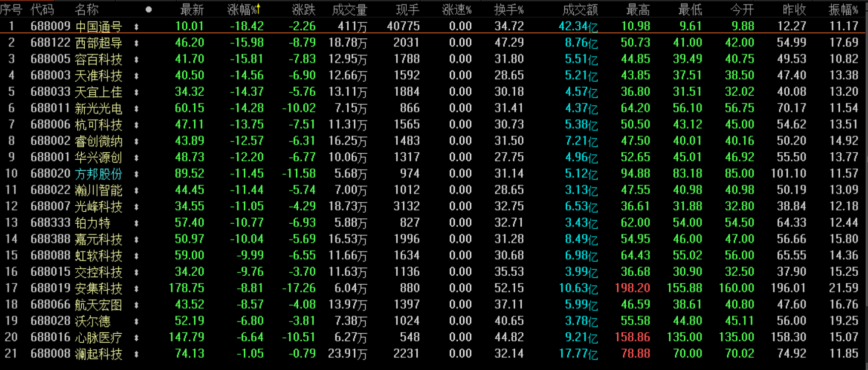The image size is (868, 370).
Task: Click the marker icon beside 交控科技
Action: pyautogui.click(x=136, y=272)
